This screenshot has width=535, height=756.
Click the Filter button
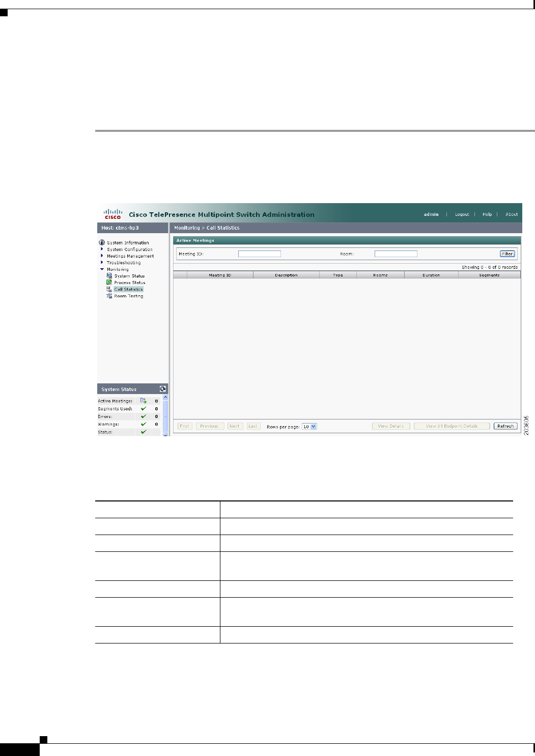click(508, 254)
